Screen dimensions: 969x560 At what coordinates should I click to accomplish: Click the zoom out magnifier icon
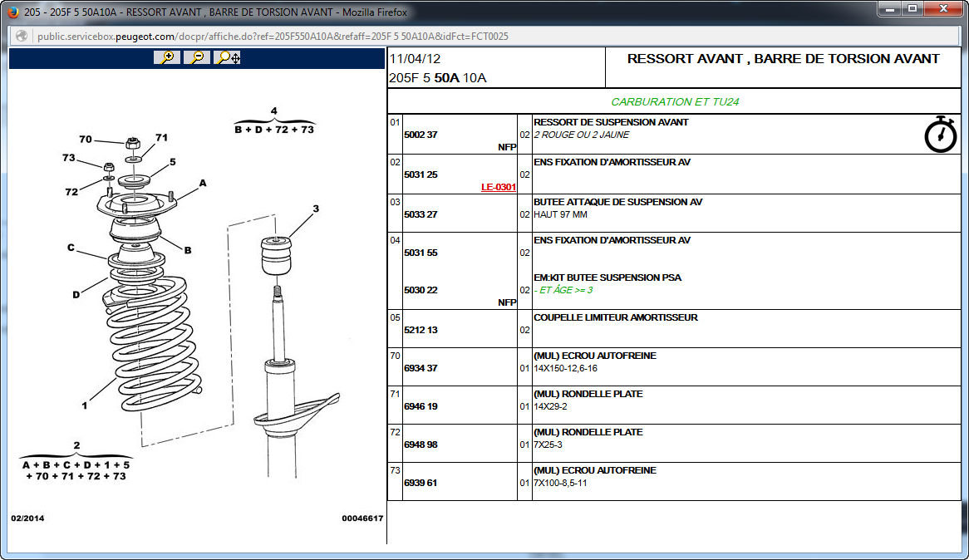click(197, 57)
